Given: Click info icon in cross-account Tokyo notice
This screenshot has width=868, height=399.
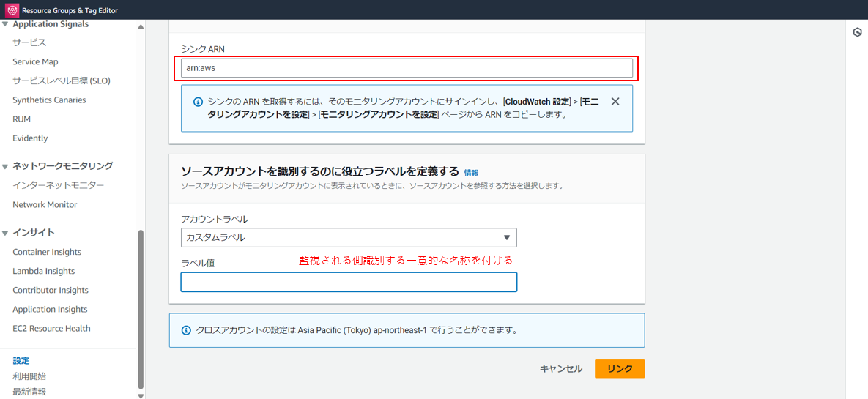Looking at the screenshot, I should (x=185, y=330).
